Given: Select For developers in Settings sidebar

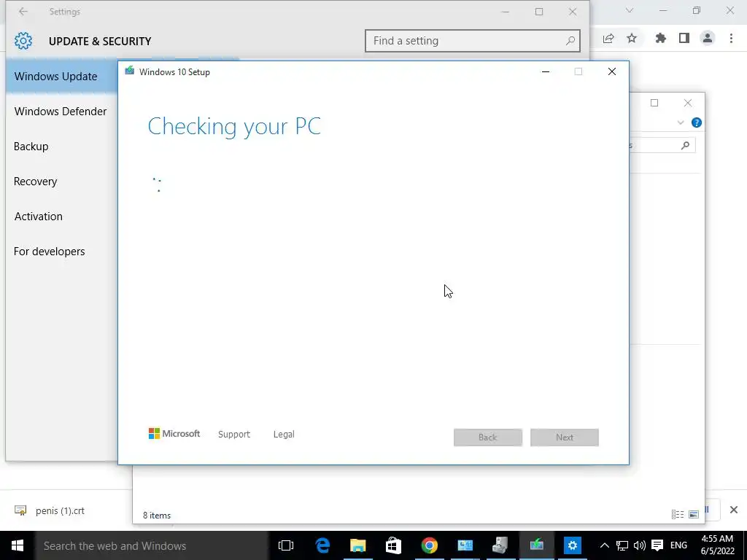Looking at the screenshot, I should (49, 252).
